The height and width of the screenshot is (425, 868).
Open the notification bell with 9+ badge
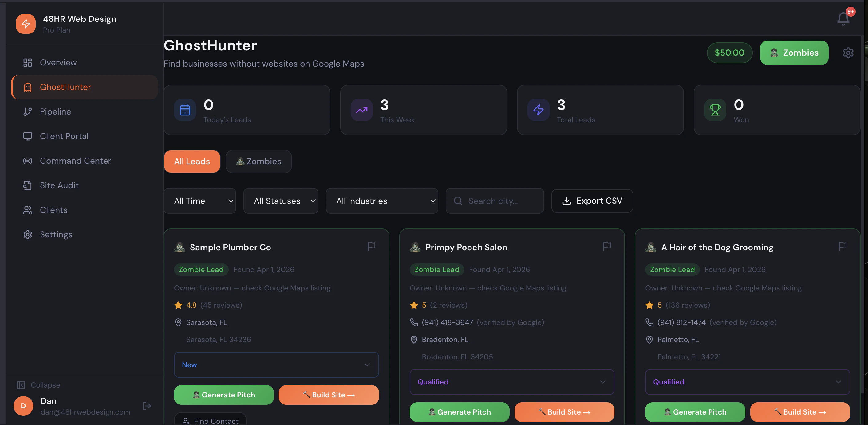click(x=843, y=19)
